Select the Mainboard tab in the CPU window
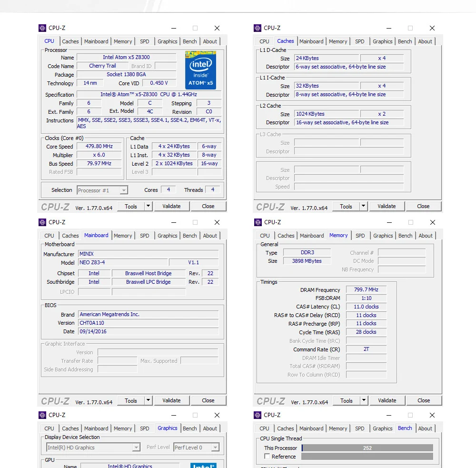 pos(96,41)
